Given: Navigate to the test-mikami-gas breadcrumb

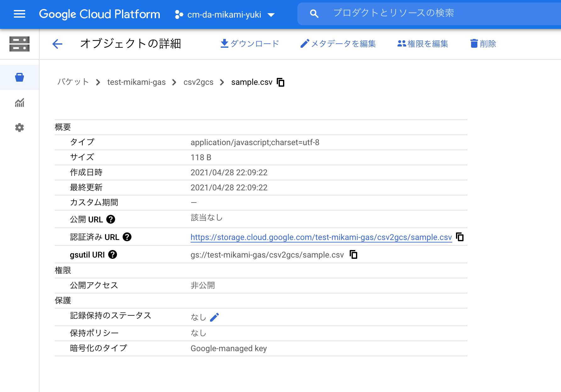Looking at the screenshot, I should 136,82.
